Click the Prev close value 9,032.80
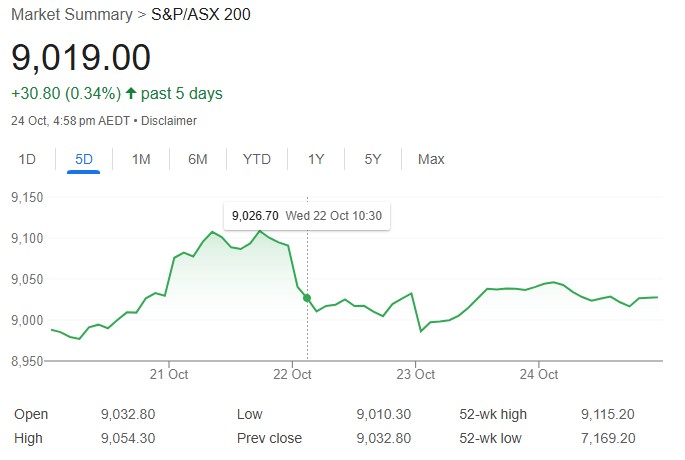The height and width of the screenshot is (460, 685). [x=382, y=438]
